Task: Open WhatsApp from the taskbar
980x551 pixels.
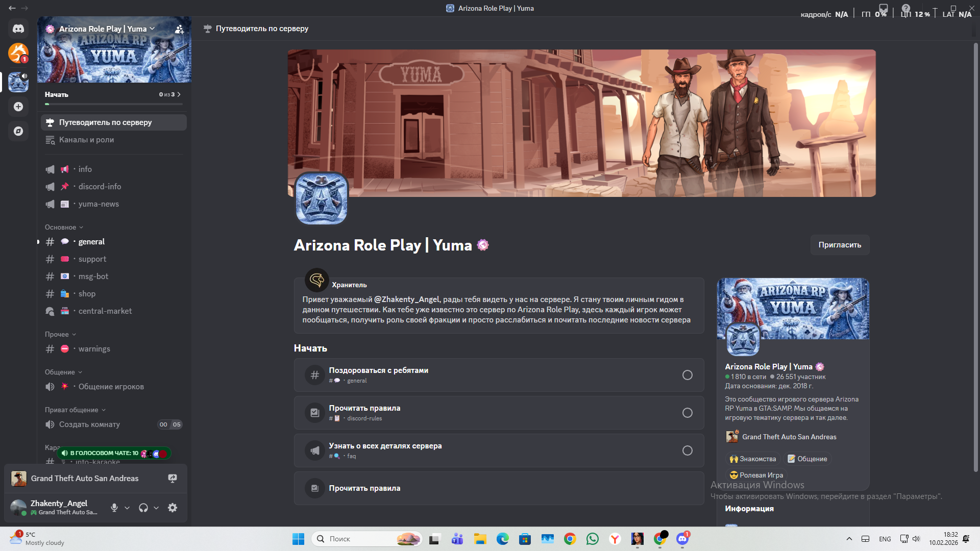Action: coord(593,539)
